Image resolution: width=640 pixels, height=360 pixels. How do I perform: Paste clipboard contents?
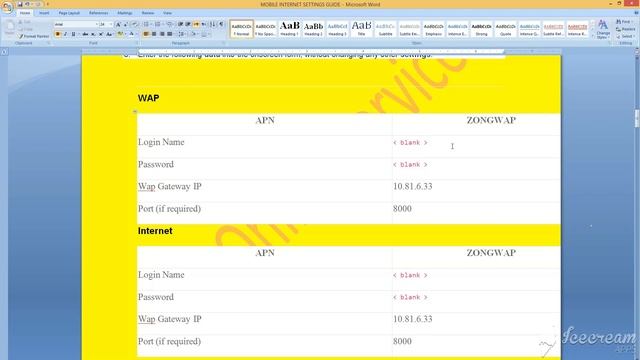[9, 29]
